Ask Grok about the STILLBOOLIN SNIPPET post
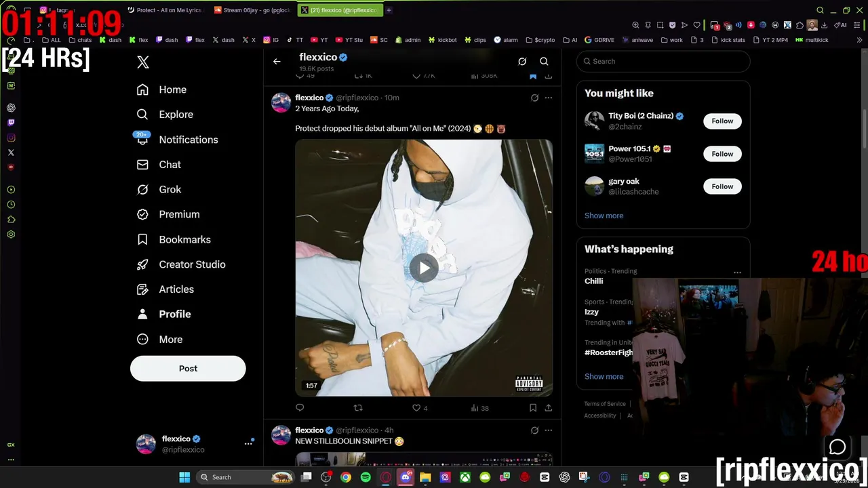This screenshot has height=488, width=868. [534, 430]
